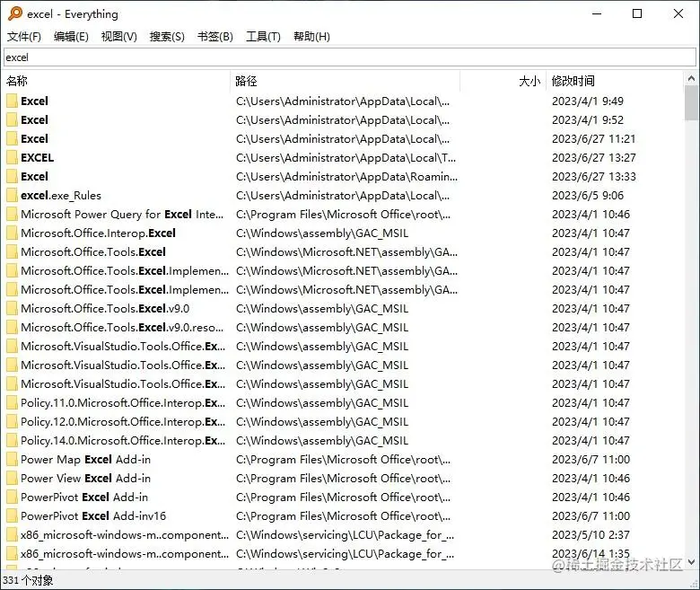Click folder icon of Policy.12.0 row
Viewport: 700px width, 590px height.
12,421
